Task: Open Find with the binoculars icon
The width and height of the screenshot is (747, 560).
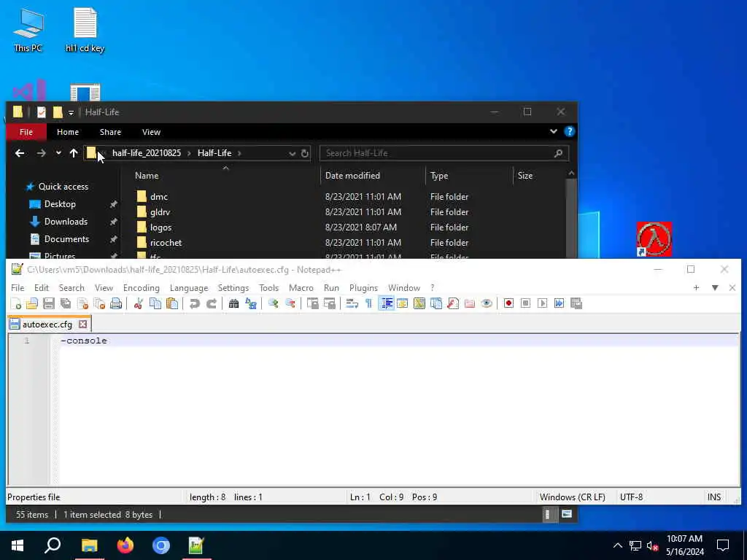Action: [233, 303]
